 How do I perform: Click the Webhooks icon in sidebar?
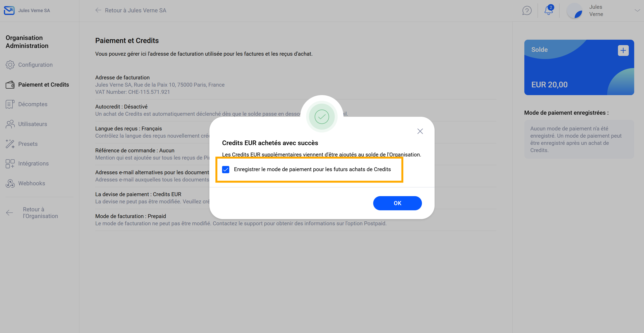10,183
